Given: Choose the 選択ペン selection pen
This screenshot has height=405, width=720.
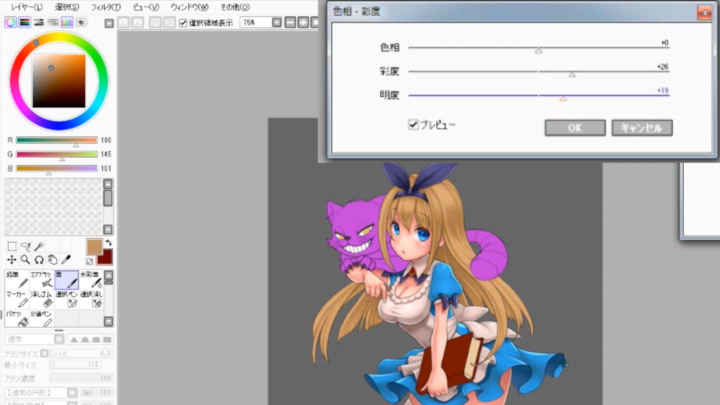Looking at the screenshot, I should (67, 299).
